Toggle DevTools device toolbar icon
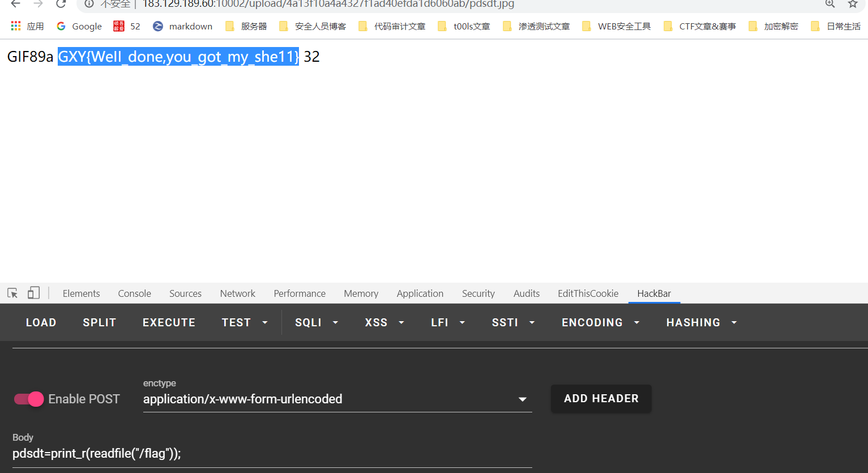868x473 pixels. point(34,293)
